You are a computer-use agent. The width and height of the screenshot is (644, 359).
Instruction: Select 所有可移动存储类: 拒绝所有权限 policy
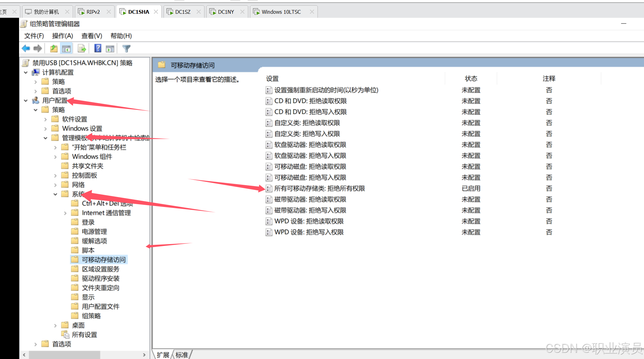click(319, 189)
